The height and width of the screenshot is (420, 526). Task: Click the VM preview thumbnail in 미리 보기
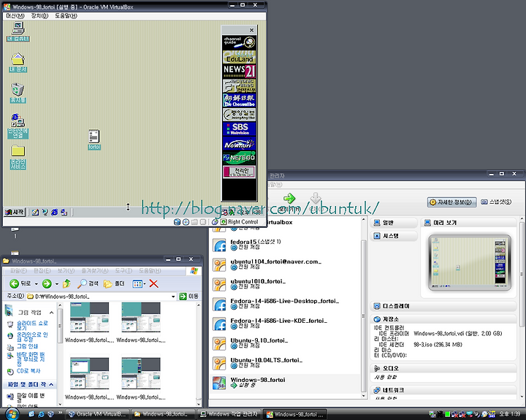coord(470,262)
